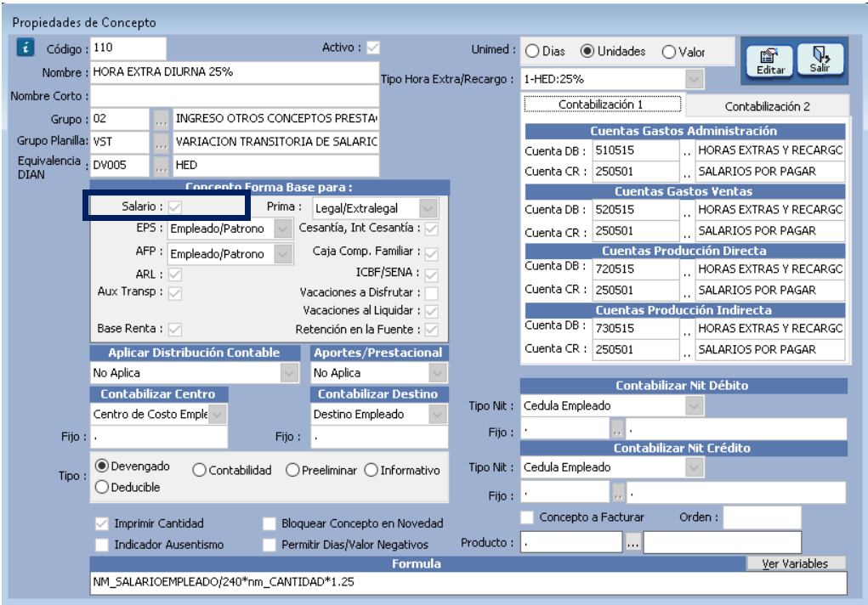Click Grupo code field 02
Image resolution: width=868 pixels, height=605 pixels.
click(x=120, y=119)
